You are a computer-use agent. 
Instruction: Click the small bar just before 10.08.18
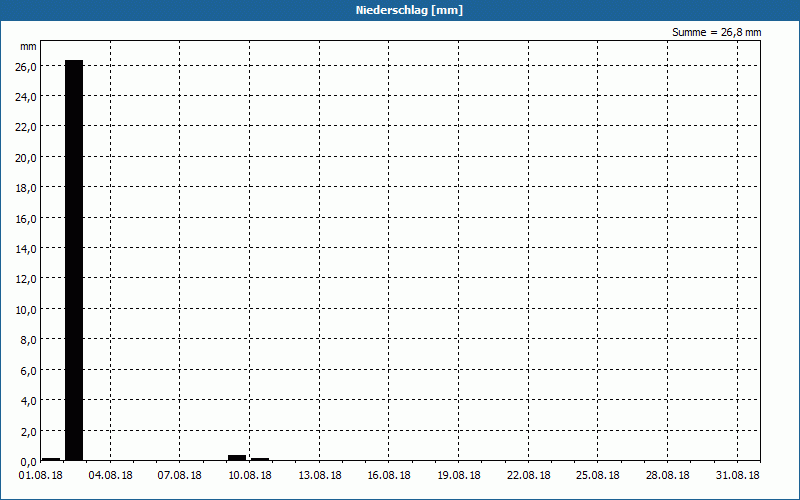237,458
